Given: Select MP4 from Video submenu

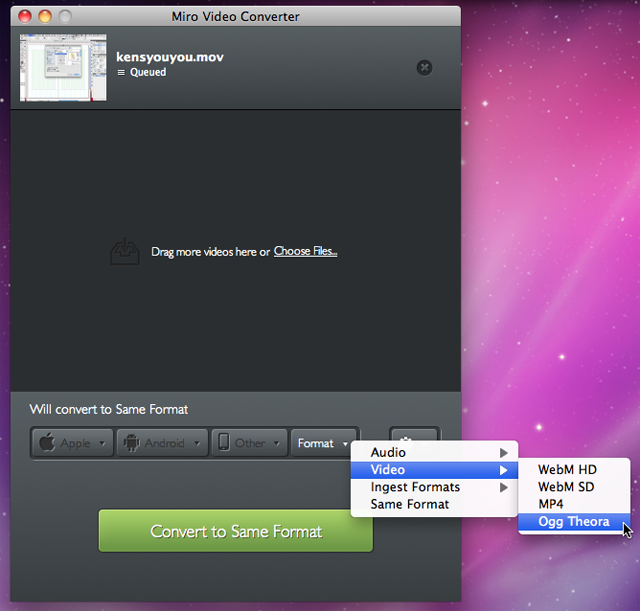Looking at the screenshot, I should [x=552, y=504].
